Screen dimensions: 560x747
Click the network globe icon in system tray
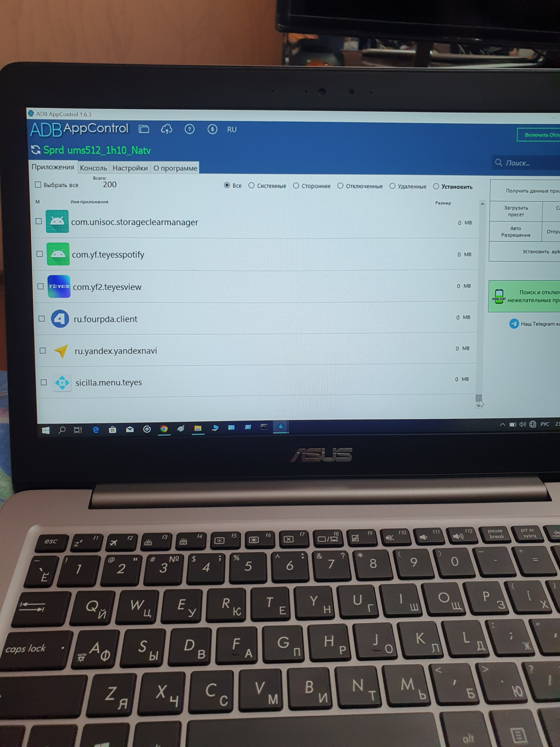coord(533,424)
